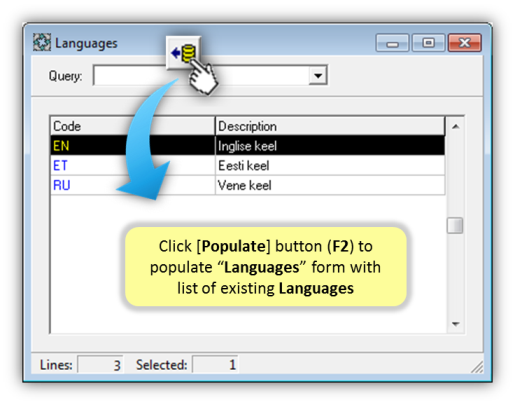
Task: Select the EN code cell
Action: [x=132, y=146]
